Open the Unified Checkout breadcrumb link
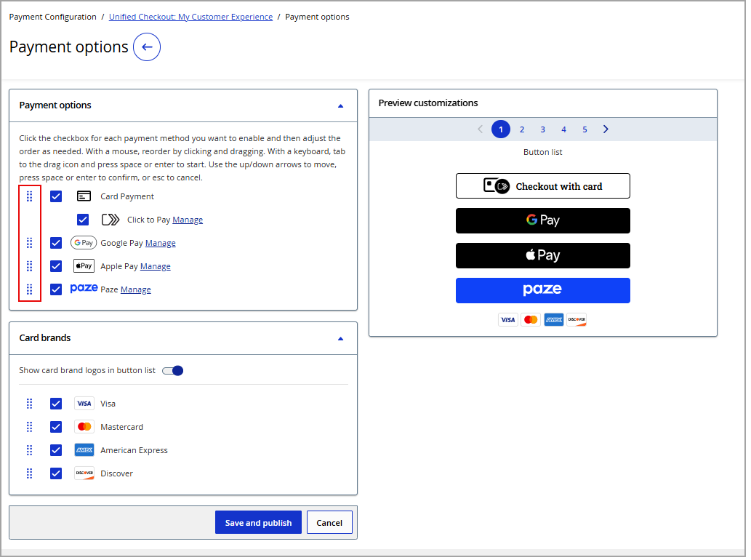 pyautogui.click(x=192, y=17)
